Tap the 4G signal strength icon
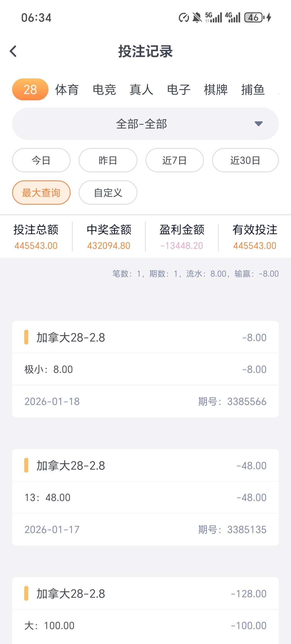The image size is (291, 644). click(x=233, y=18)
